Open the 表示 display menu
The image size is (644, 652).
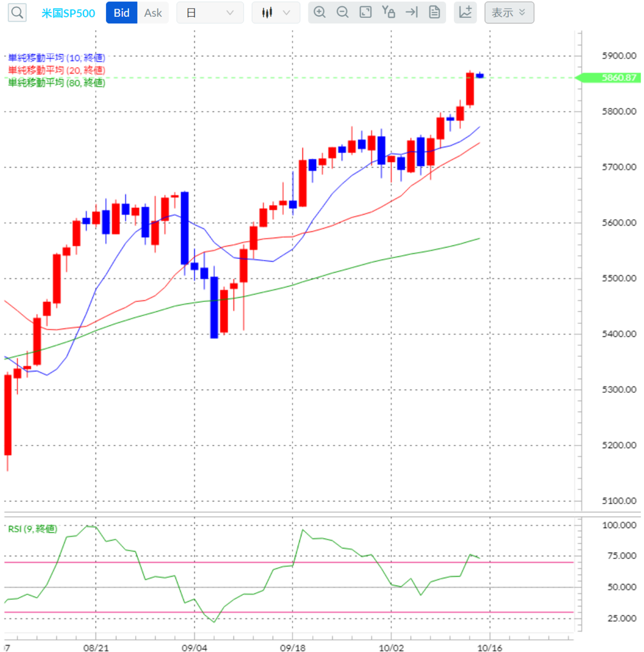click(x=509, y=12)
